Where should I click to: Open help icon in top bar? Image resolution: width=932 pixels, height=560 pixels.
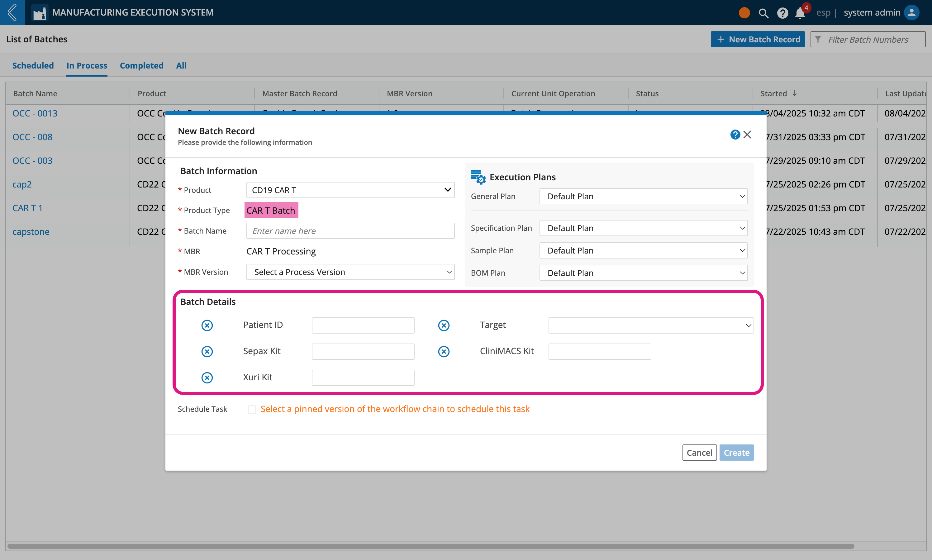pos(782,13)
